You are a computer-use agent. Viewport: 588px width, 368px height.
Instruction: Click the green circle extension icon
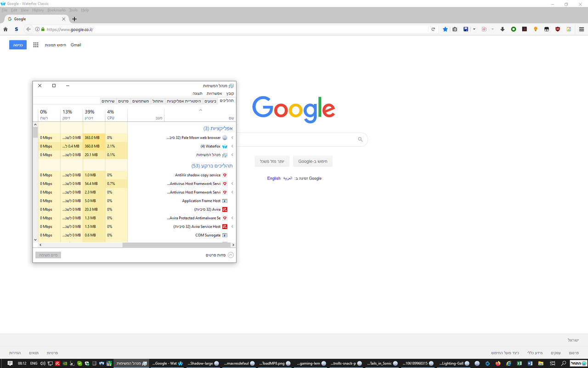tap(514, 29)
